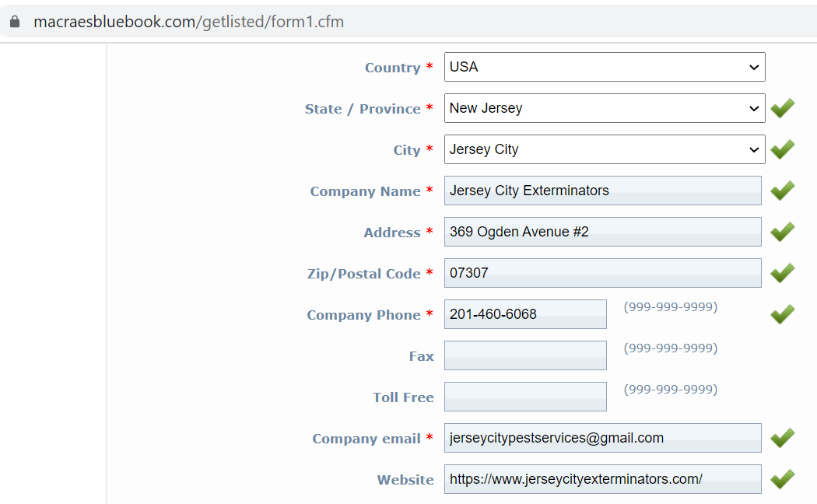
Task: Click green checkmark next to Company Name
Action: pos(783,191)
